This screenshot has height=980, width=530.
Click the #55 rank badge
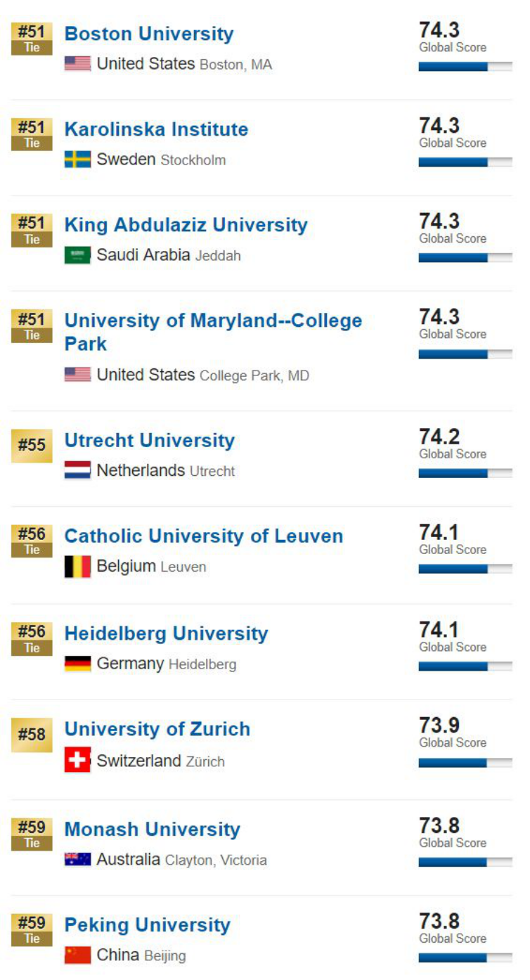pos(32,446)
